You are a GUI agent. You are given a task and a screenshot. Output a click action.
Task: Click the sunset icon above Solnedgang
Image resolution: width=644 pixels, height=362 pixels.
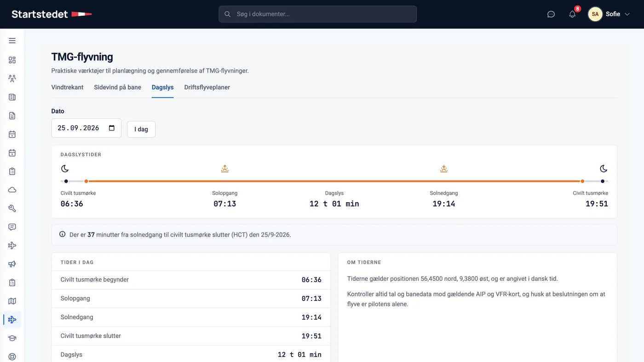pyautogui.click(x=444, y=169)
